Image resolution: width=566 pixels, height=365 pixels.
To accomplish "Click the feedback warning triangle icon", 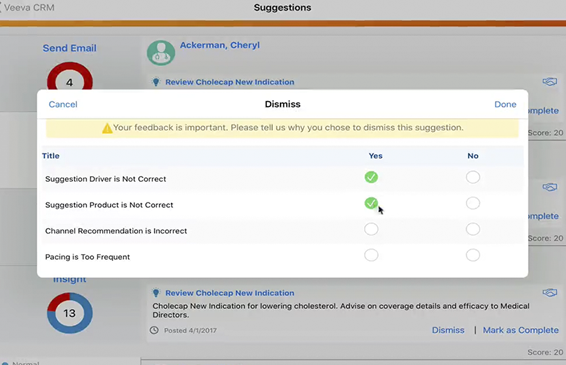I will (107, 128).
